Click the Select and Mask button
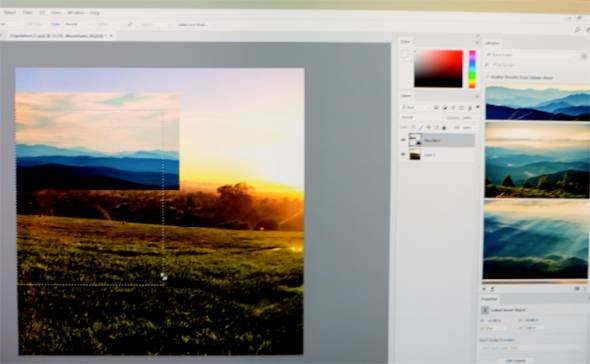This screenshot has height=364, width=590. coord(192,24)
